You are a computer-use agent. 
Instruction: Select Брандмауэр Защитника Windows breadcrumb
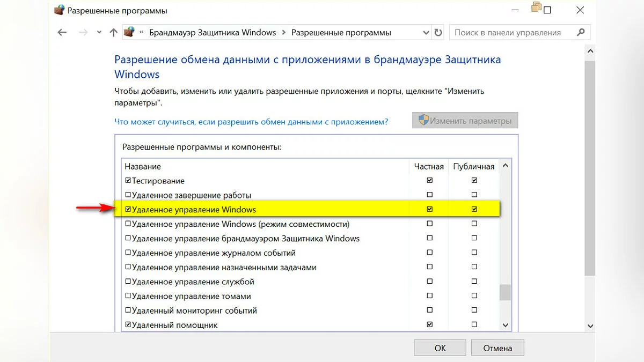pyautogui.click(x=213, y=32)
